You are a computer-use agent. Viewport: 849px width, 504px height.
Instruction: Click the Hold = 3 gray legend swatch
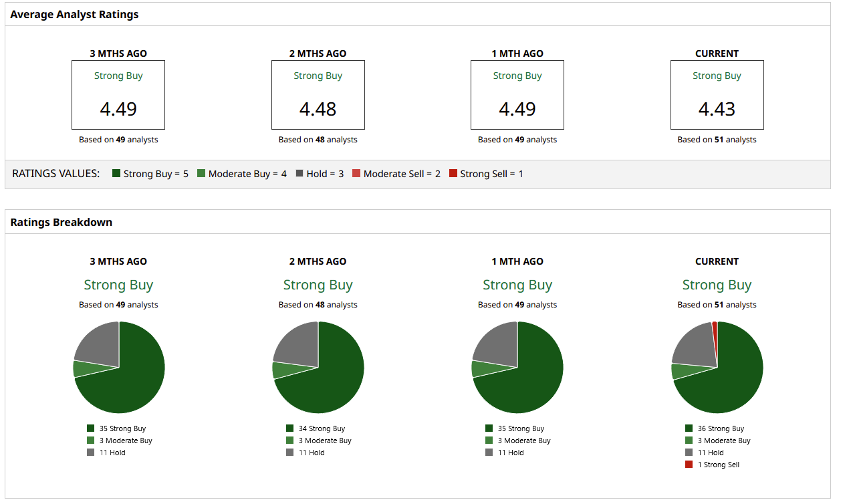299,174
